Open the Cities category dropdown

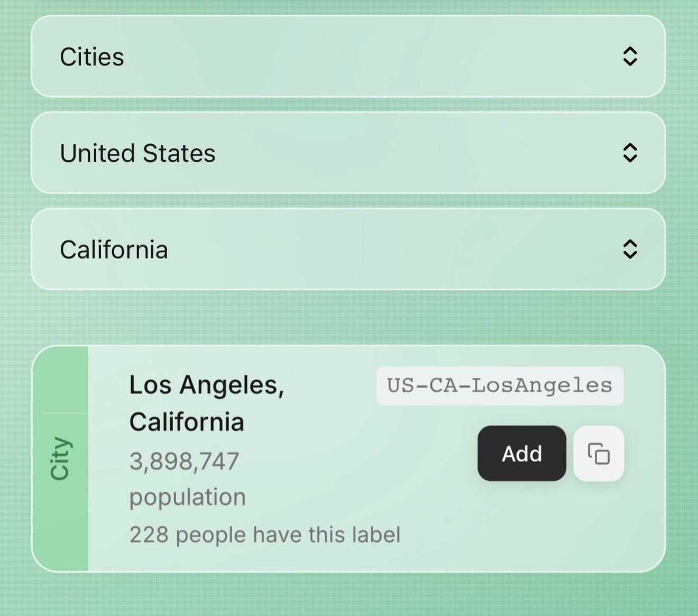[x=348, y=57]
